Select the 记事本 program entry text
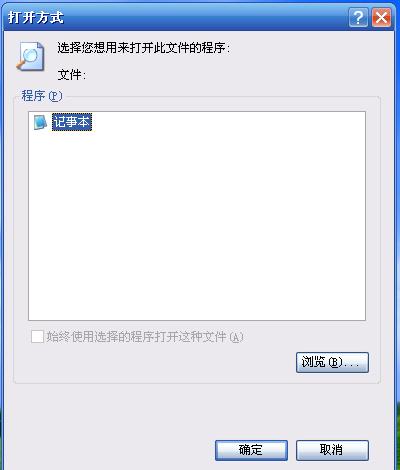 tap(72, 122)
